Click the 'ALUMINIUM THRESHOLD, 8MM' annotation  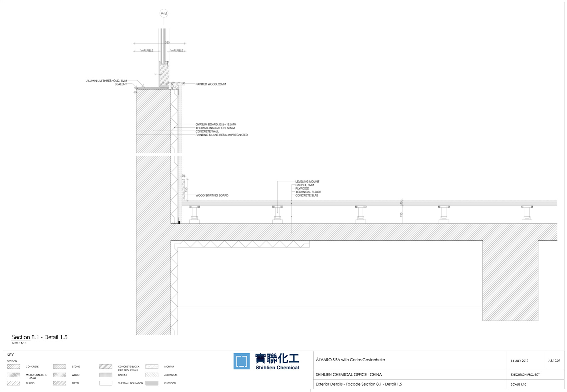pyautogui.click(x=107, y=81)
